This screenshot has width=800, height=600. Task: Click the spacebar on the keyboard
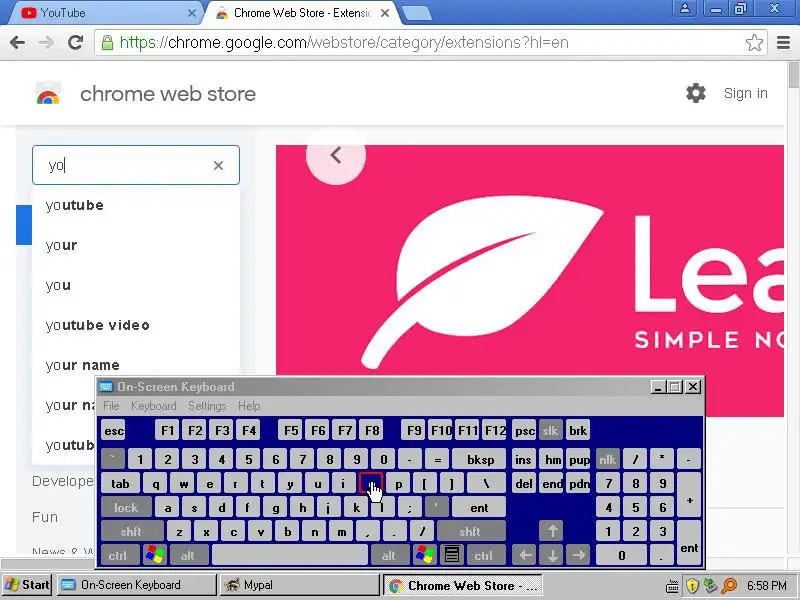(x=290, y=555)
